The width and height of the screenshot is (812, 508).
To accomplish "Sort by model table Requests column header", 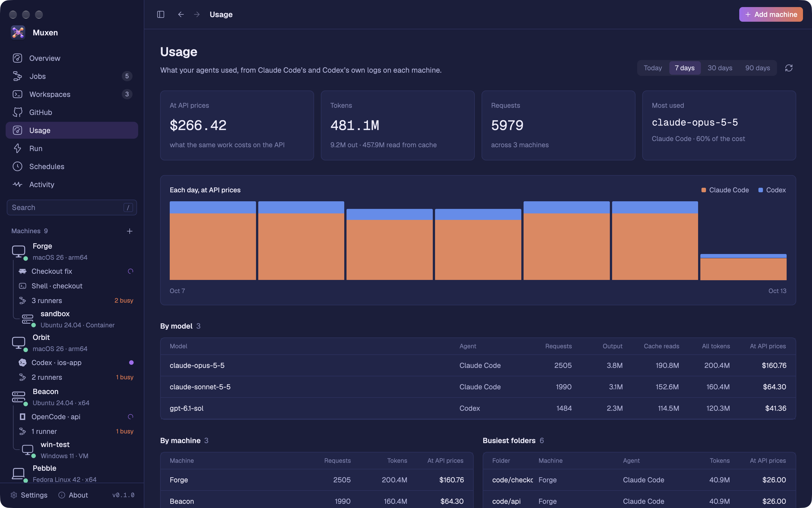I will point(558,346).
